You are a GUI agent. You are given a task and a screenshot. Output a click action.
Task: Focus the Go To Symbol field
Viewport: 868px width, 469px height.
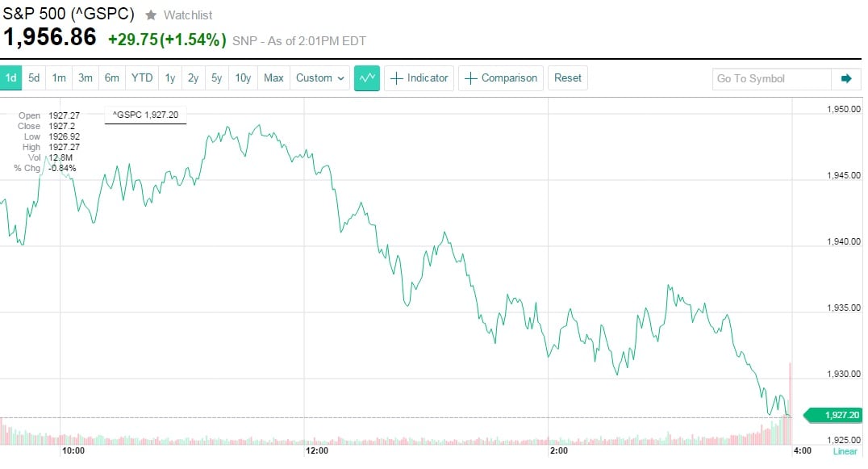[x=771, y=78]
